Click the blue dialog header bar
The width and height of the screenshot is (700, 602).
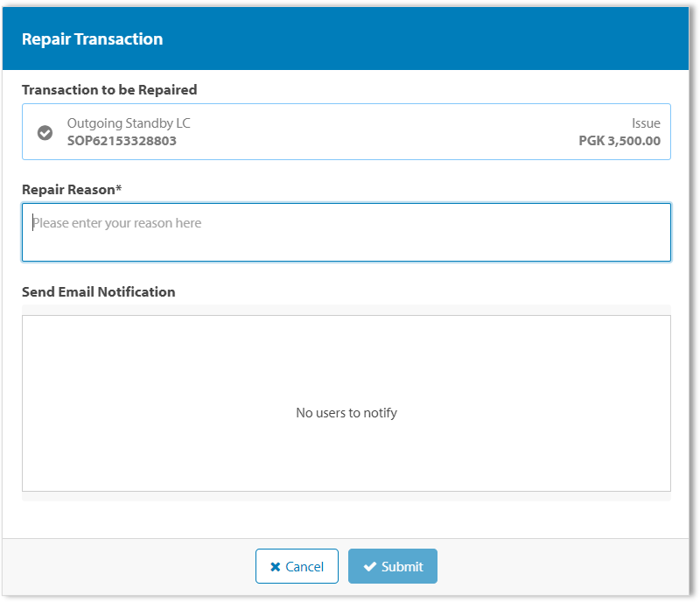point(437,39)
